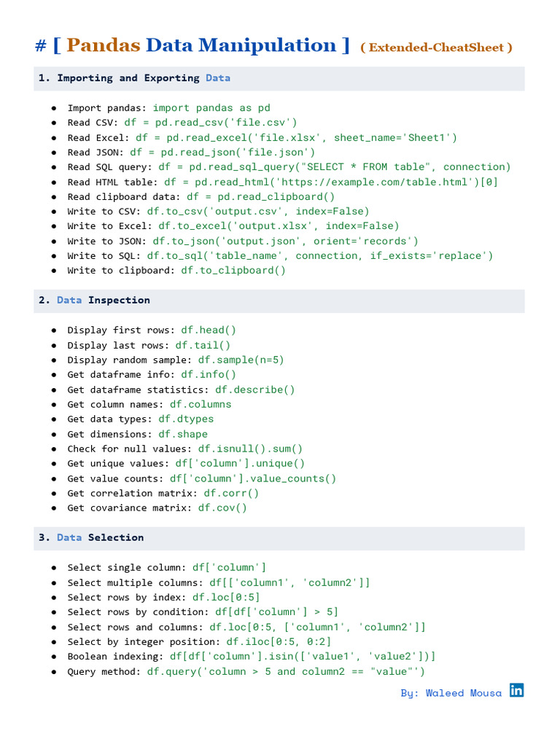560x747 pixels.
Task: Click the 'Pandas Data Manipulation' title
Action: (201, 46)
